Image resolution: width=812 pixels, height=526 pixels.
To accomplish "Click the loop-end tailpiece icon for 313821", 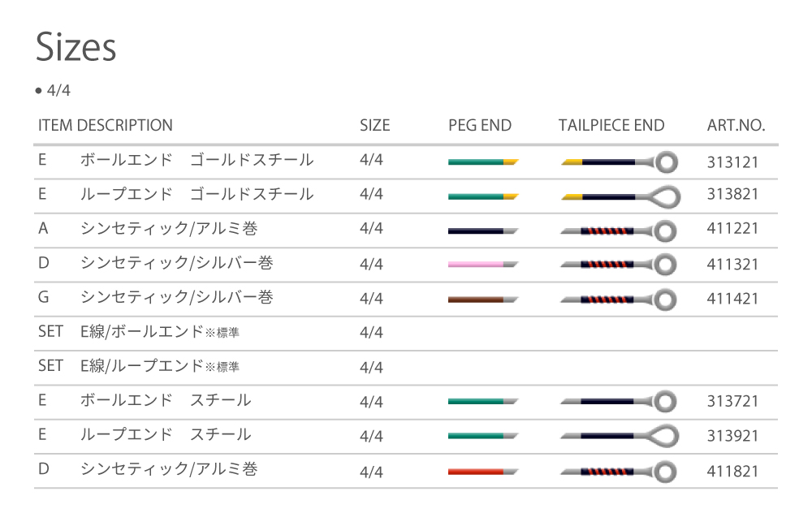I will (x=620, y=196).
